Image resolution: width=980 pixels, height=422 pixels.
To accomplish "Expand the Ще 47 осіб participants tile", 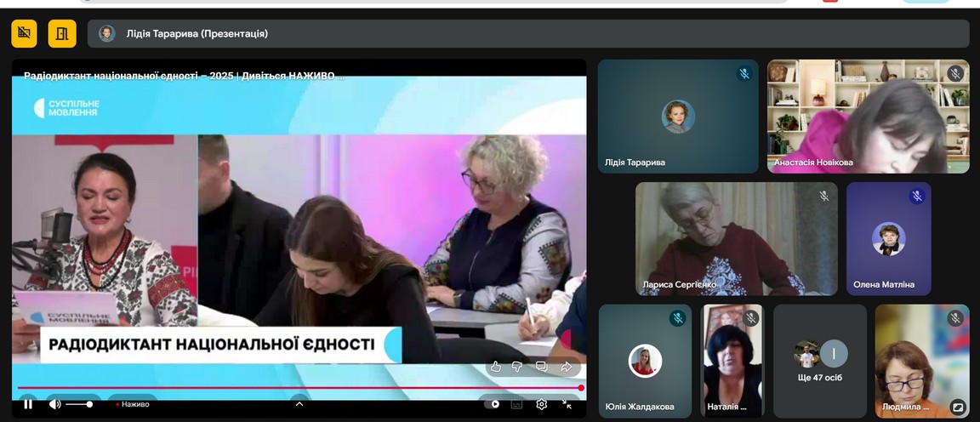I will (x=820, y=362).
